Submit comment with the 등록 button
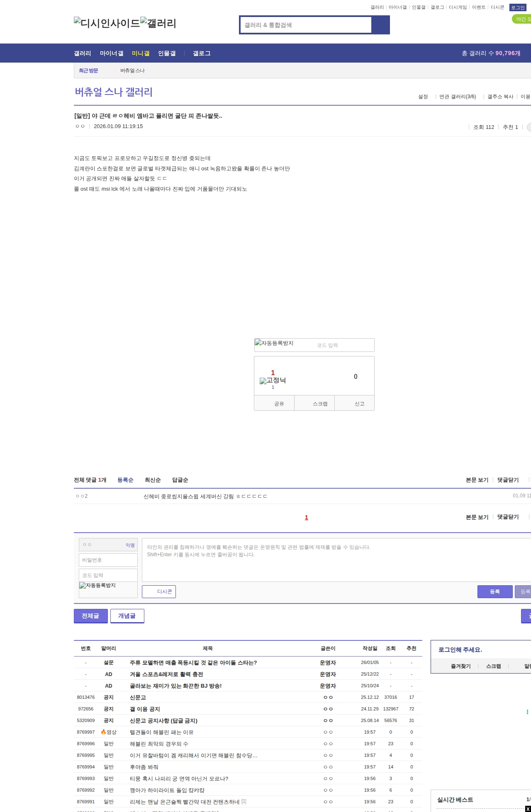The image size is (531, 812). tap(494, 591)
